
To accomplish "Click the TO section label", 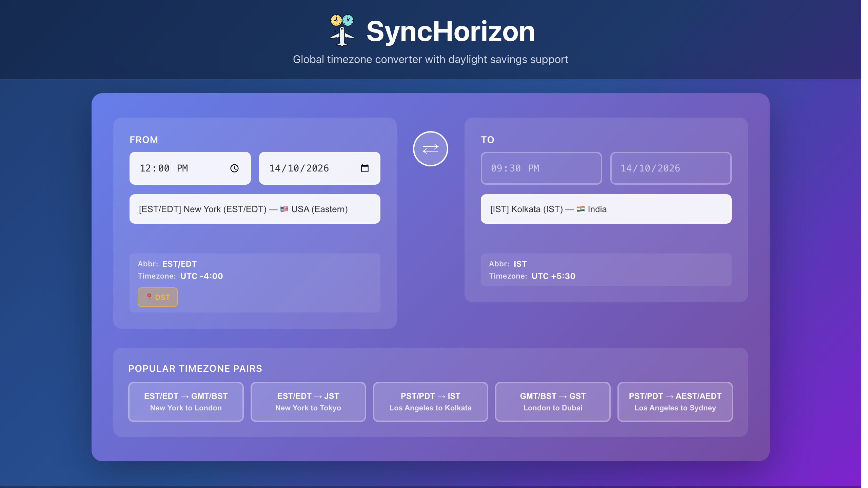I will coord(488,140).
